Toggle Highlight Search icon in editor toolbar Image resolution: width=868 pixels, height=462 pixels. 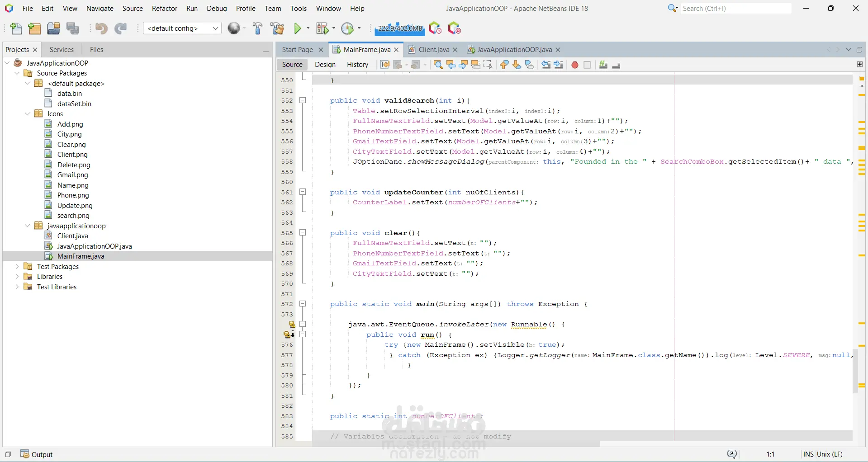[475, 65]
